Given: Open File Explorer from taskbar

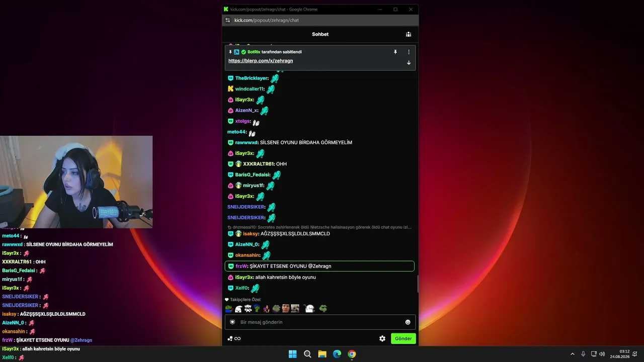Looking at the screenshot, I should click(x=322, y=354).
